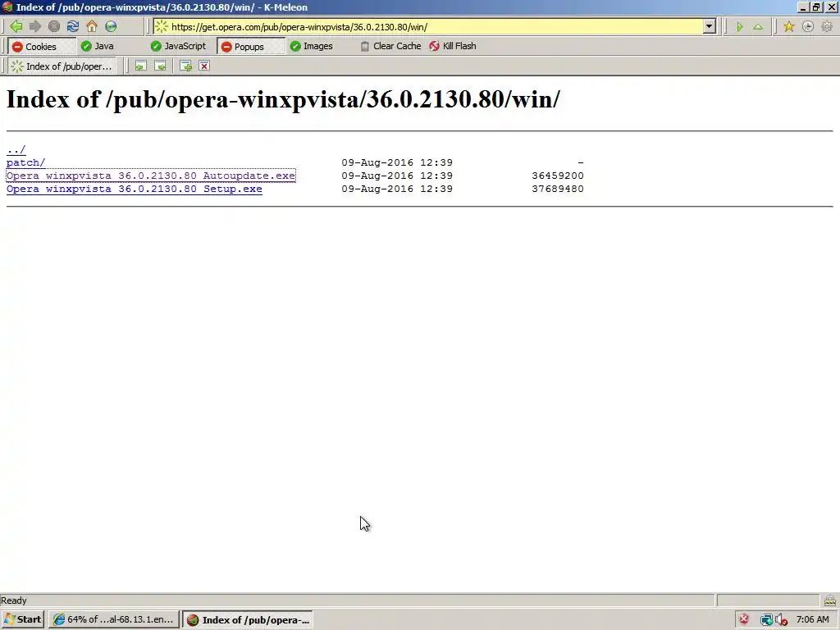Click the page heading 'Index of /pub/opera-winxpvista'
This screenshot has height=630, width=840.
point(283,99)
